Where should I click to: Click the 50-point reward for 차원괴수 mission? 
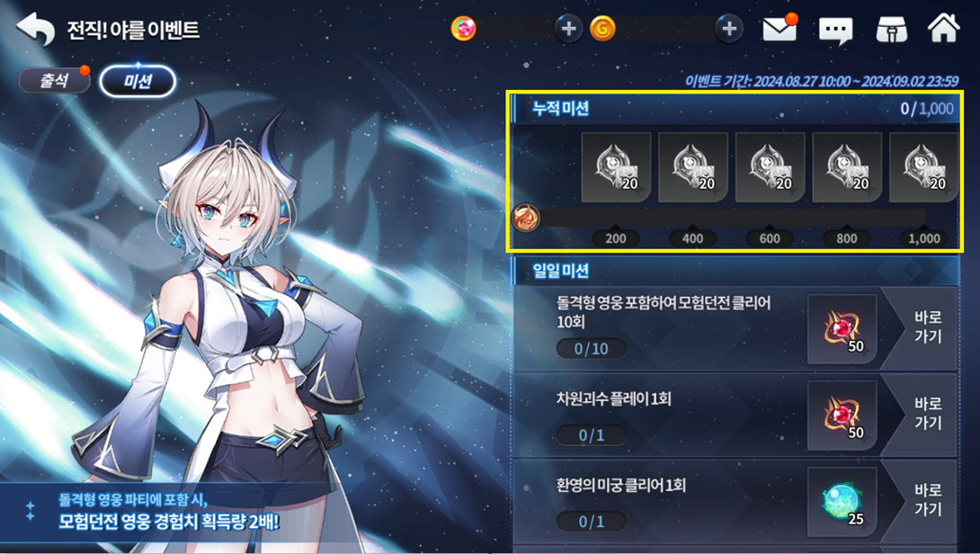pos(842,415)
